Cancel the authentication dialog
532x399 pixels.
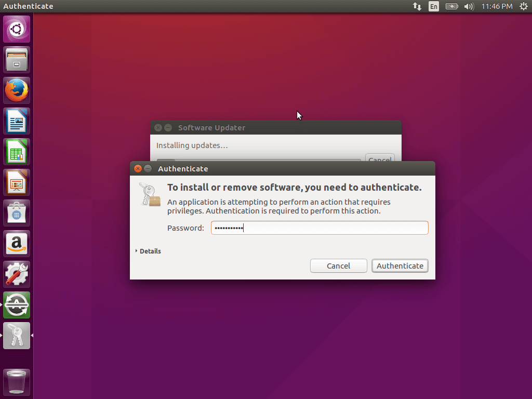pos(338,265)
